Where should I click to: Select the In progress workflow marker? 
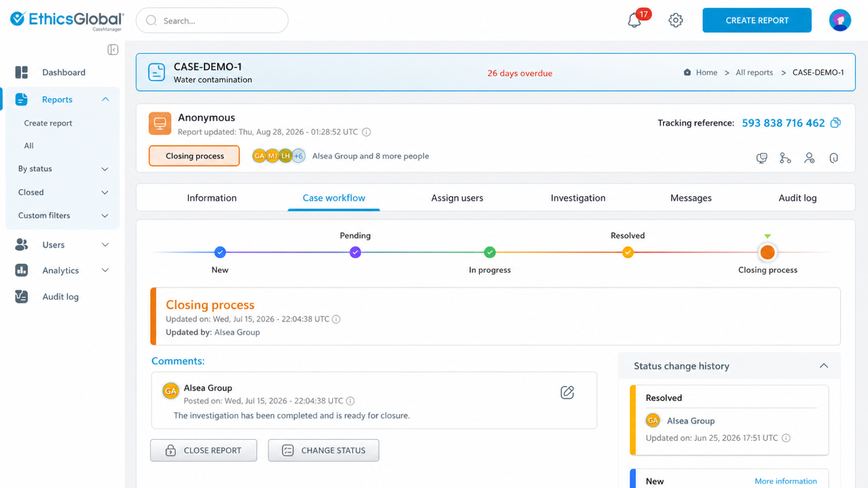coord(490,252)
